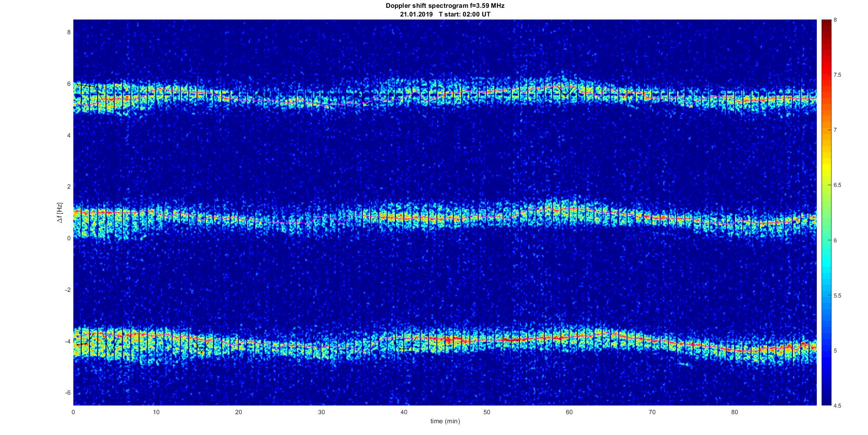Click the x-axis tick label "30"
This screenshot has width=868, height=435.
coord(321,412)
